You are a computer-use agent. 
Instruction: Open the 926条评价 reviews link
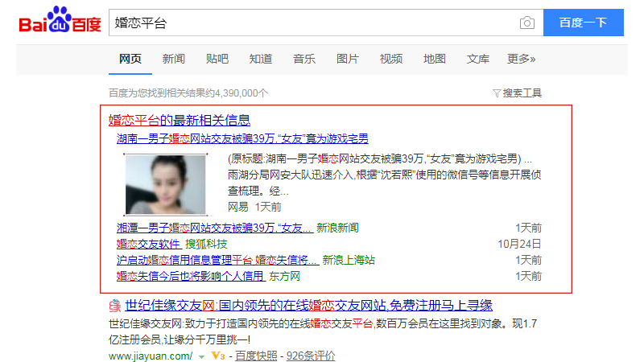[x=311, y=356]
